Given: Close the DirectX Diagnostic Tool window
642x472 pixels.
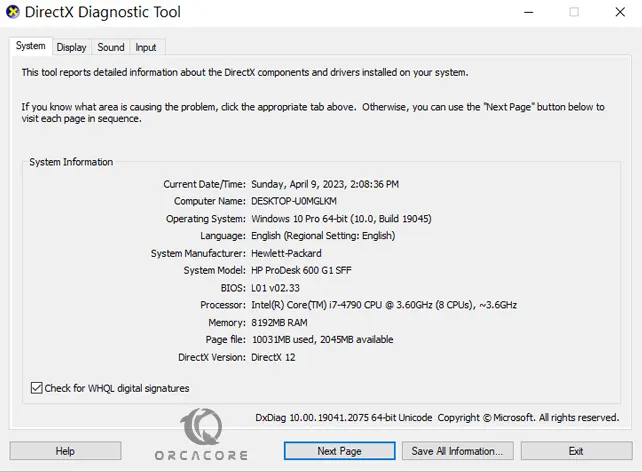Looking at the screenshot, I should (620, 12).
